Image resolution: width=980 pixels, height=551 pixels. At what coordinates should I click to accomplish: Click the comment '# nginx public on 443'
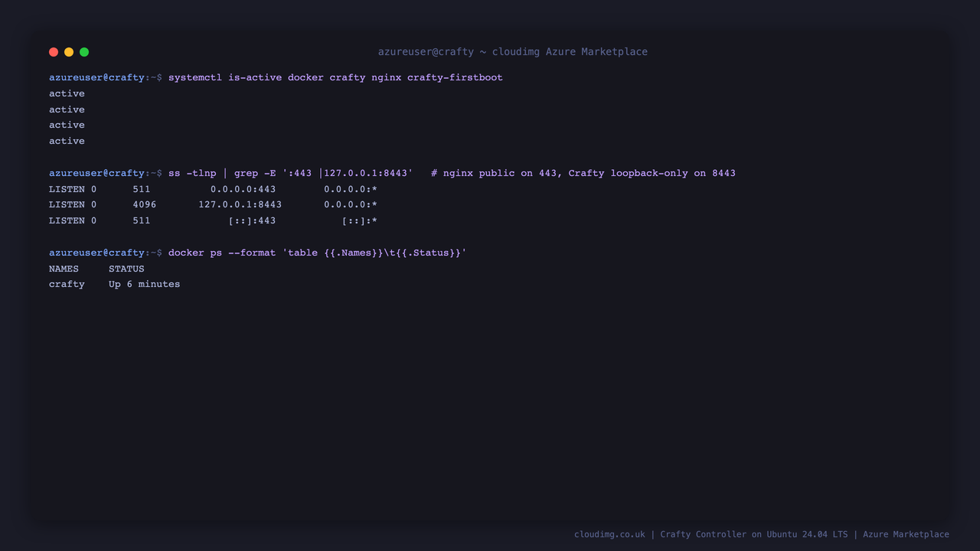494,173
